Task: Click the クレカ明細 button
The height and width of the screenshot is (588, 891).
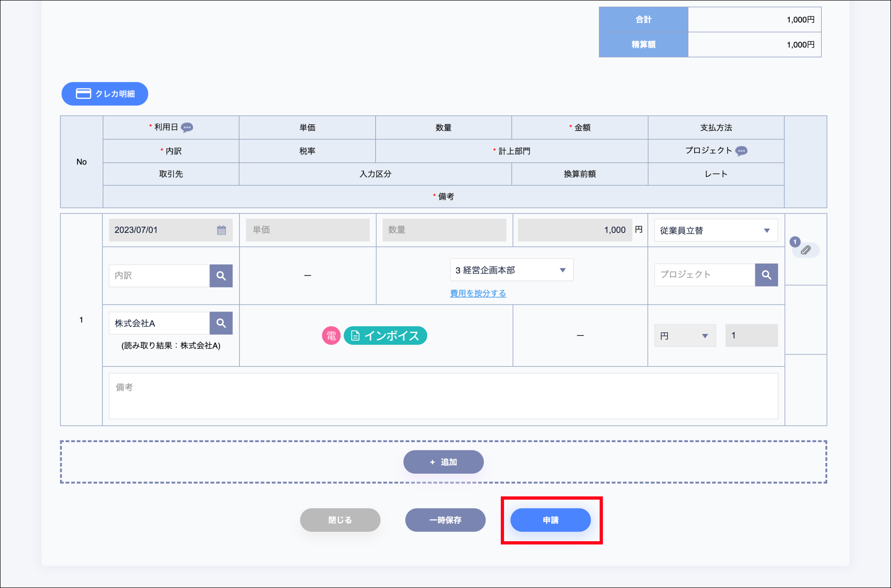Action: (x=105, y=94)
